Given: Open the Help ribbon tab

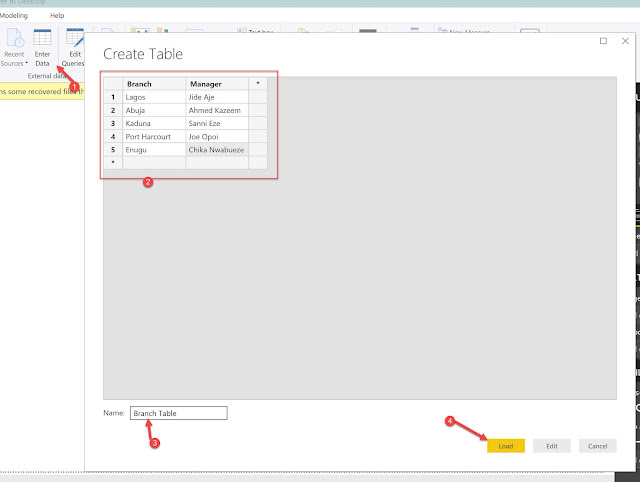Looking at the screenshot, I should coord(57,16).
